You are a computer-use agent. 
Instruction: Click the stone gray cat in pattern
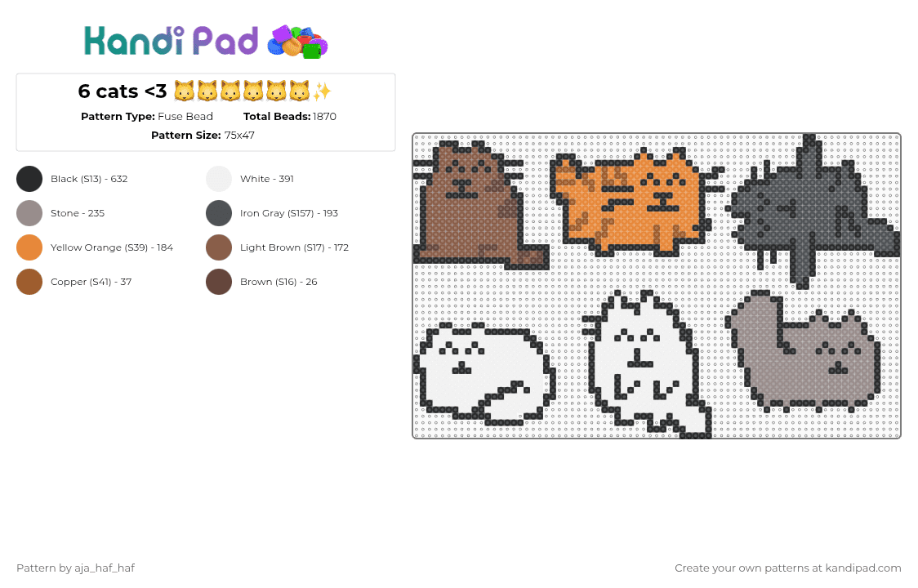point(804,351)
